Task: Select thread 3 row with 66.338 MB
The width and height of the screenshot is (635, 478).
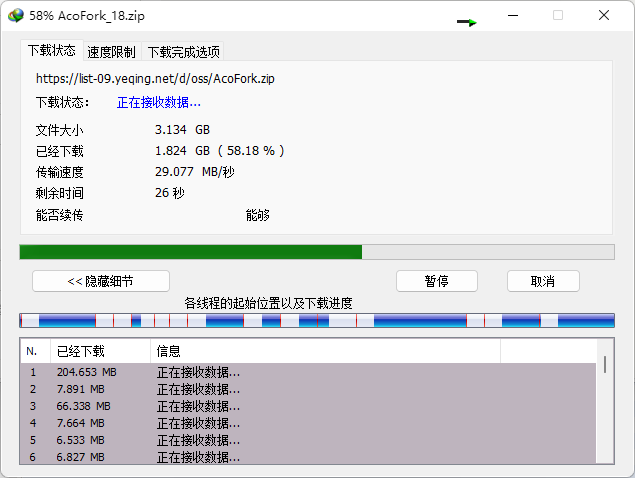Action: point(300,406)
